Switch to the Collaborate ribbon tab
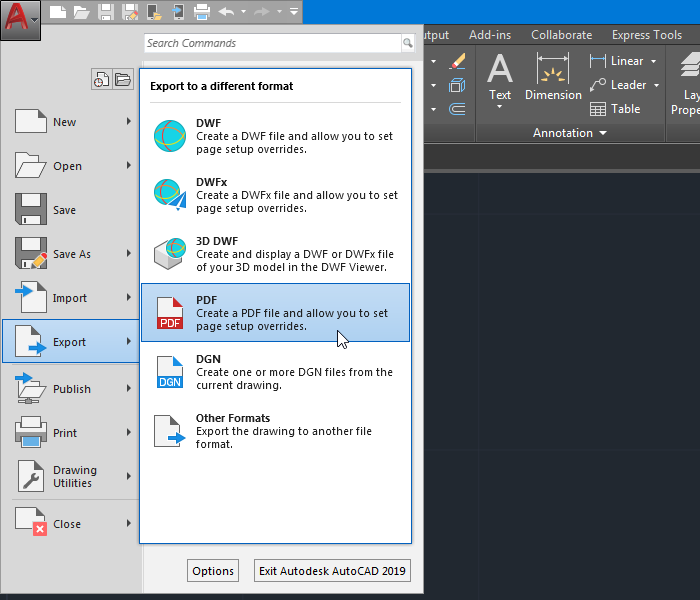Screen dimensions: 700x600 click(x=561, y=35)
